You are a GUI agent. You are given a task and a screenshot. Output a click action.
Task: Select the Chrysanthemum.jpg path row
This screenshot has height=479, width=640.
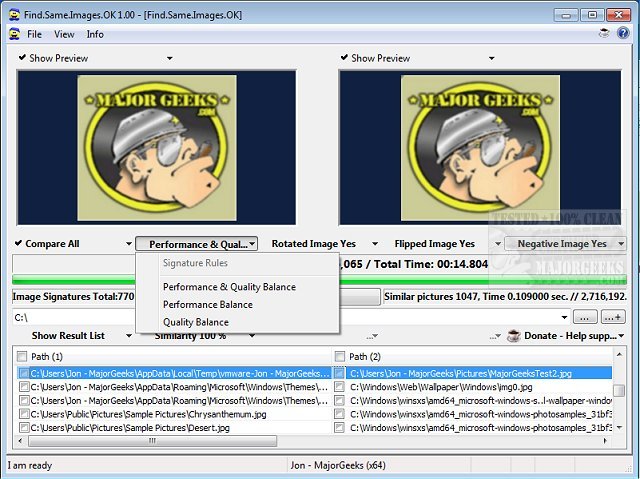click(148, 414)
